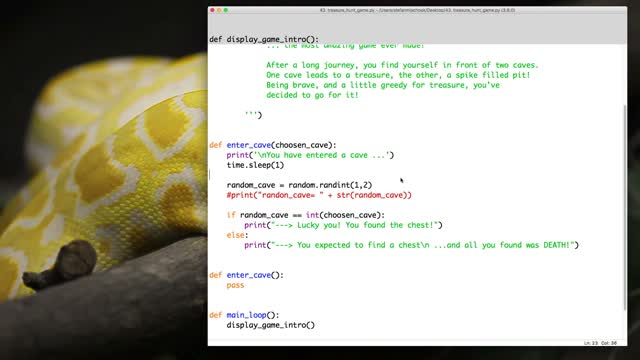Click 'all you found was DEATH!' print line

411,245
